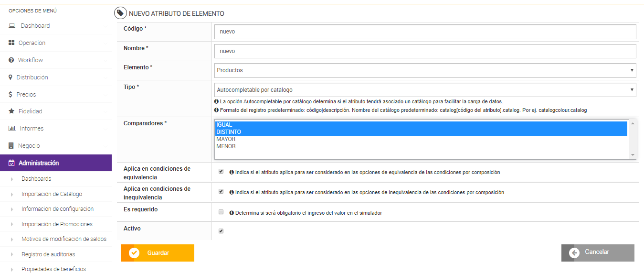The height and width of the screenshot is (274, 644).
Task: Click the Comparadores list scrollbar down arrow
Action: [633, 155]
